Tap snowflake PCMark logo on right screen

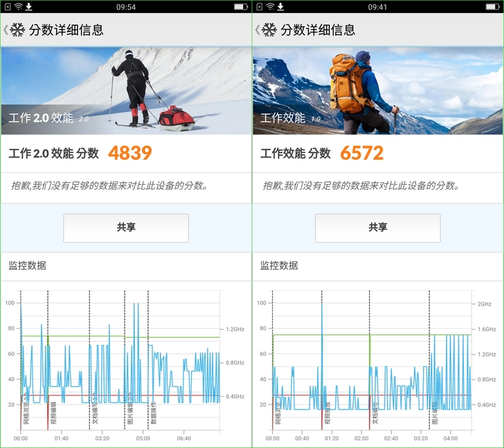(x=269, y=30)
